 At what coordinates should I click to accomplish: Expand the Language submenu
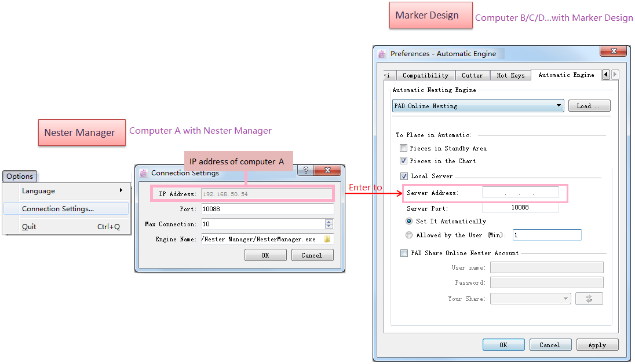(66, 191)
